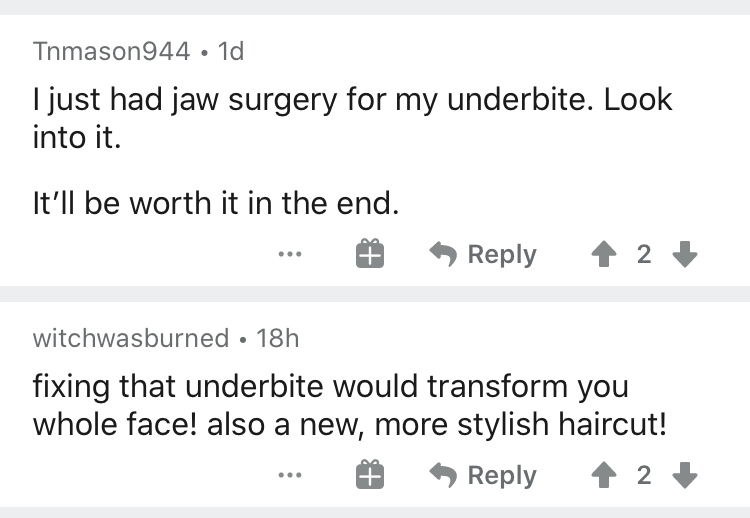
Task: Reply to Tnmason944's comment
Action: (x=483, y=254)
